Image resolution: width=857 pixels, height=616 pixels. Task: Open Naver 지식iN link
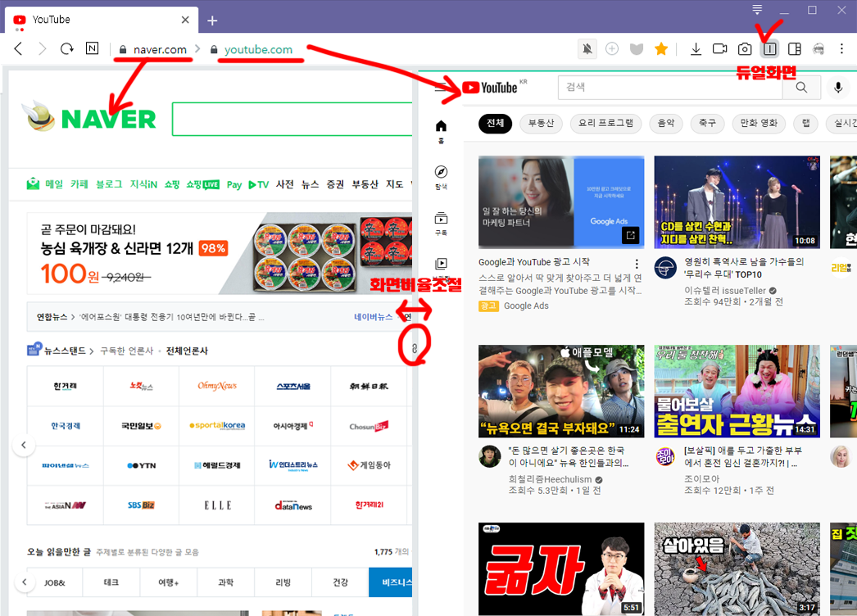pyautogui.click(x=143, y=184)
